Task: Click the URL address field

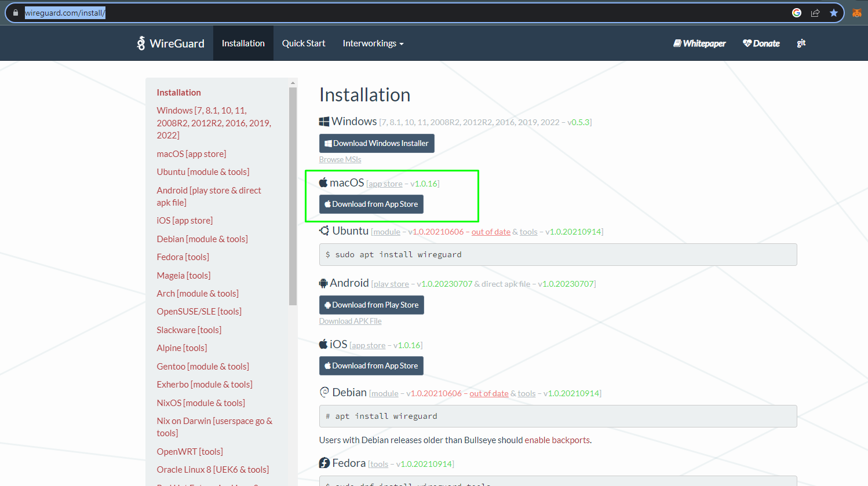Action: (406, 13)
